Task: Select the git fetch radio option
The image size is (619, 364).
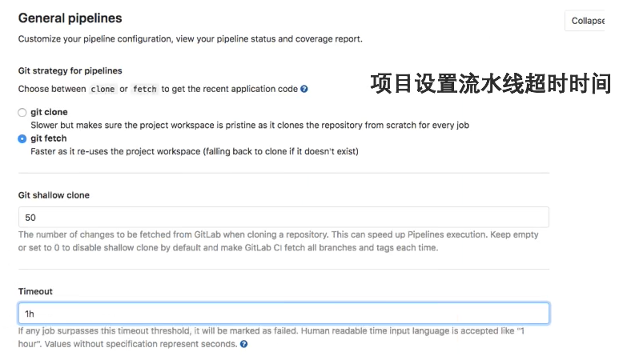Action: (x=22, y=139)
